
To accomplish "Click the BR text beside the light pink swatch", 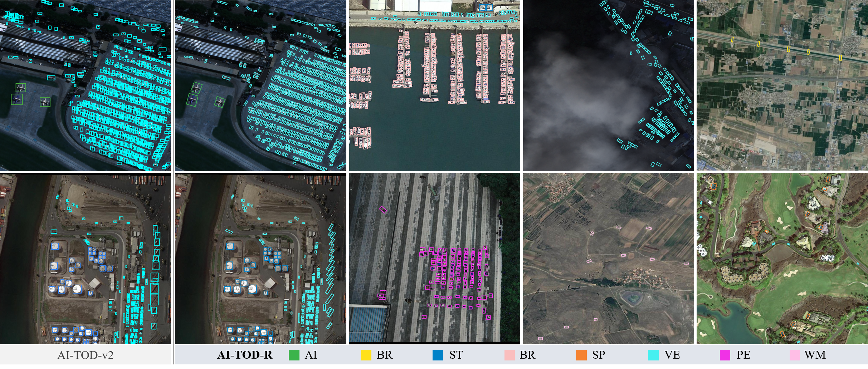I will [527, 355].
